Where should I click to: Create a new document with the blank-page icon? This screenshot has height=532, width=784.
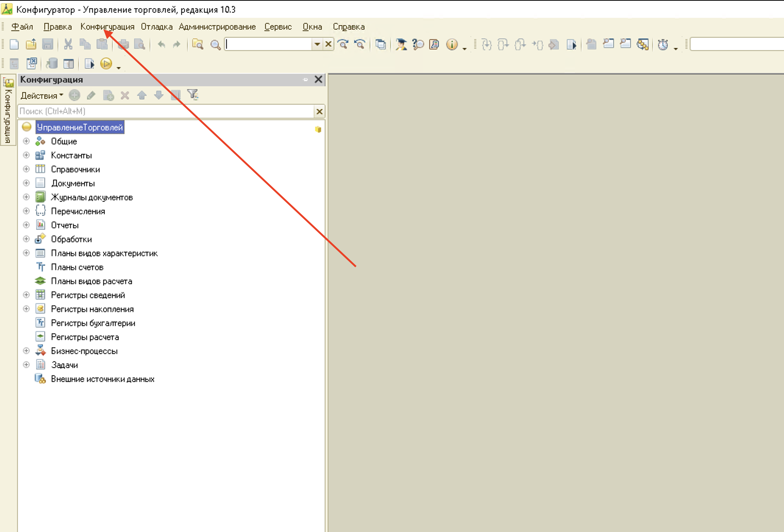(14, 45)
